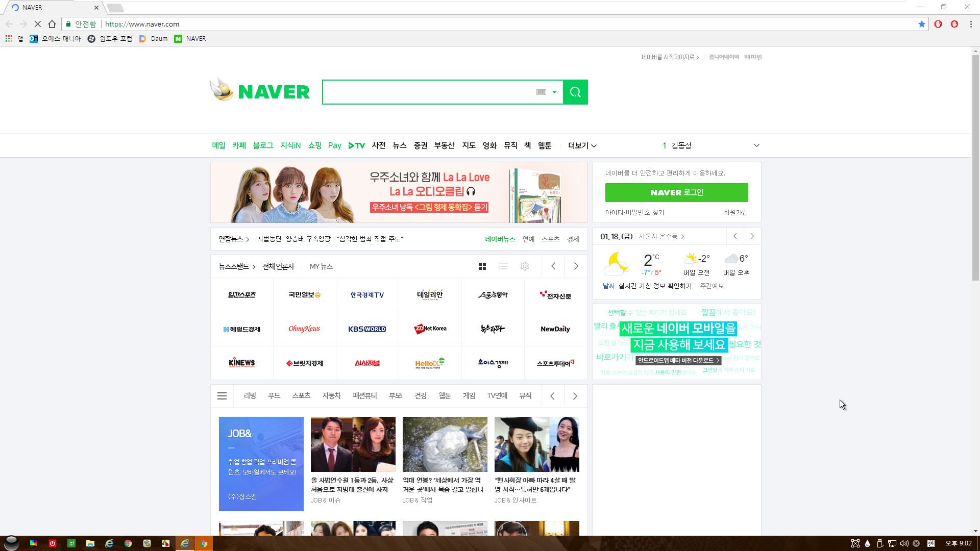The height and width of the screenshot is (551, 980).
Task: Open news stand settings gear
Action: pos(525,266)
